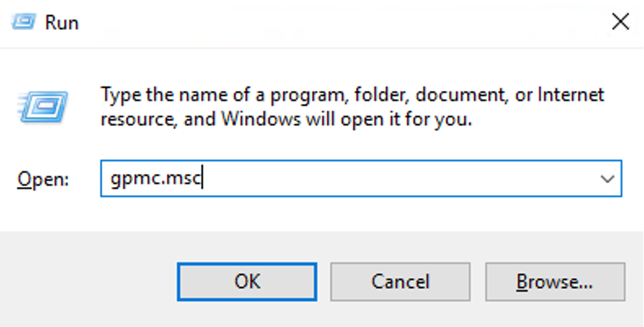
Task: Expand the Open command history dropdown
Action: tap(607, 179)
